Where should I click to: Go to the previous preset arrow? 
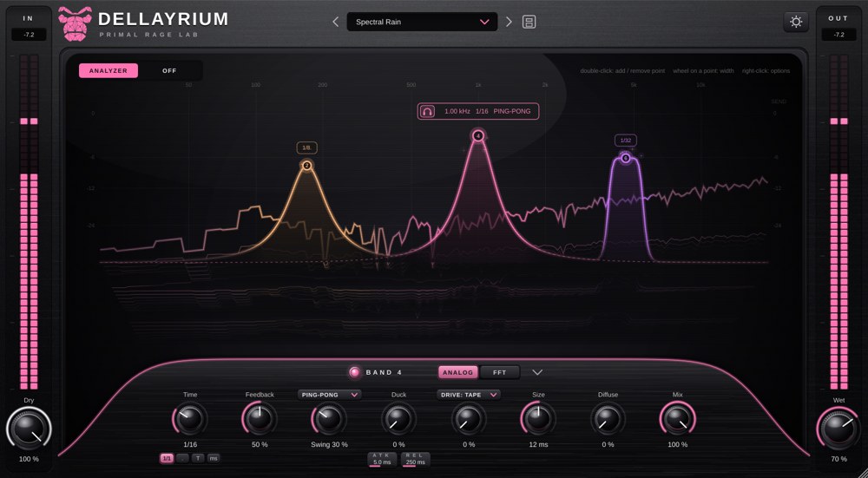pos(335,23)
